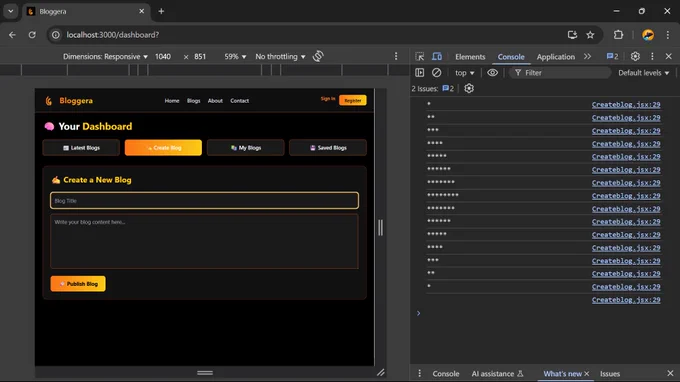Click the rotate viewport icon
680x382 pixels.
[x=318, y=56]
